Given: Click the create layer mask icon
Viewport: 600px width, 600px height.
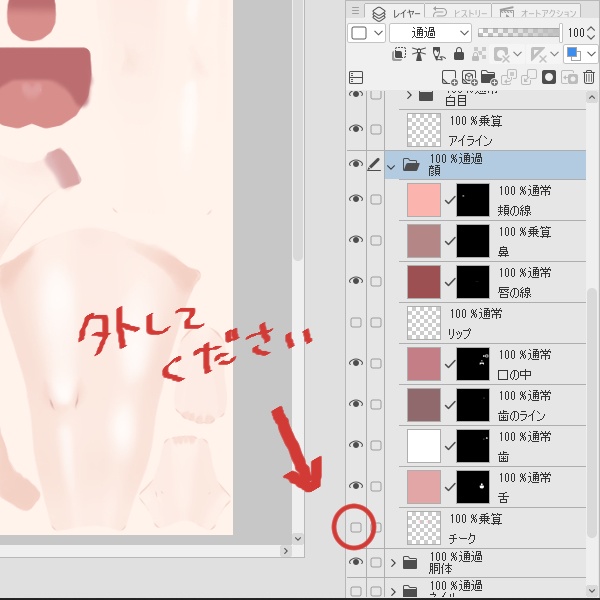Looking at the screenshot, I should pyautogui.click(x=549, y=77).
